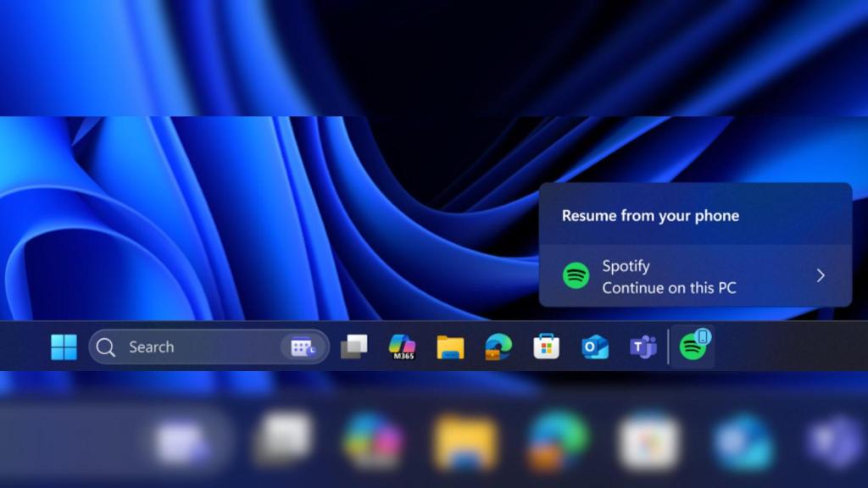This screenshot has height=488, width=868.
Task: Open Outlook from the taskbar
Action: click(595, 347)
